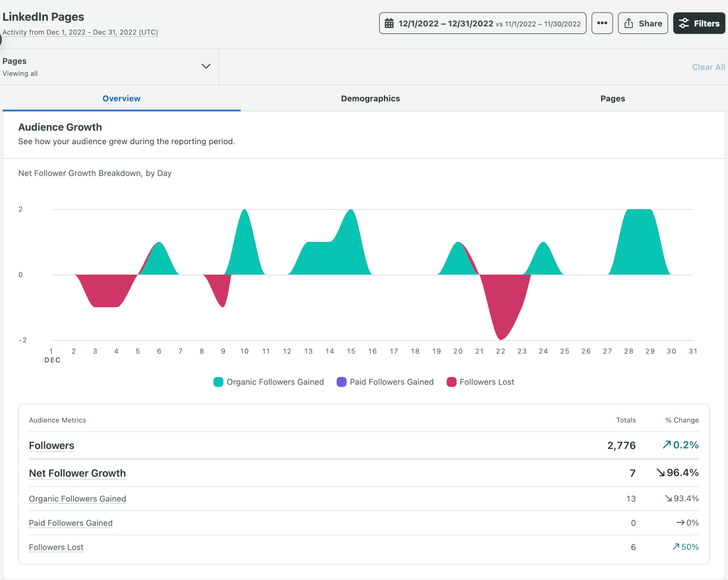Open the date range comparison selector
The image size is (728, 580).
(482, 23)
